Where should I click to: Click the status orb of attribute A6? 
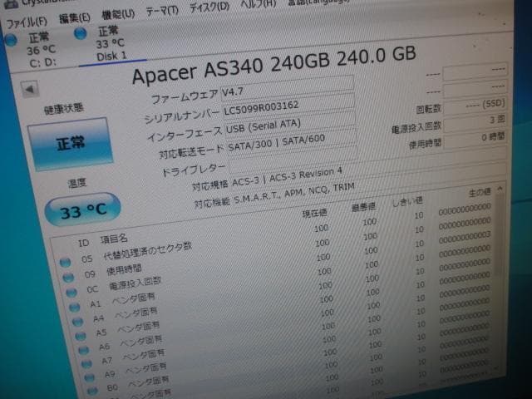tap(83, 349)
